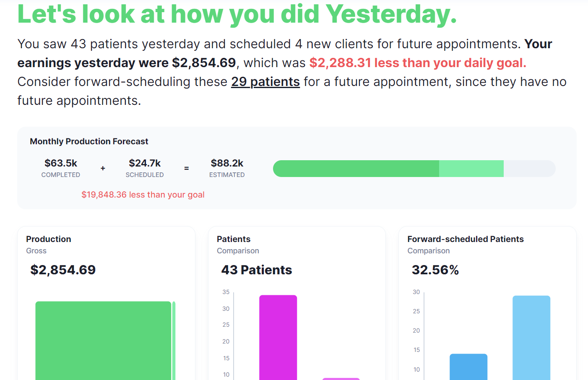The image size is (588, 380).
Task: Select the "$63.5k COMPLETED" stat value
Action: click(60, 163)
